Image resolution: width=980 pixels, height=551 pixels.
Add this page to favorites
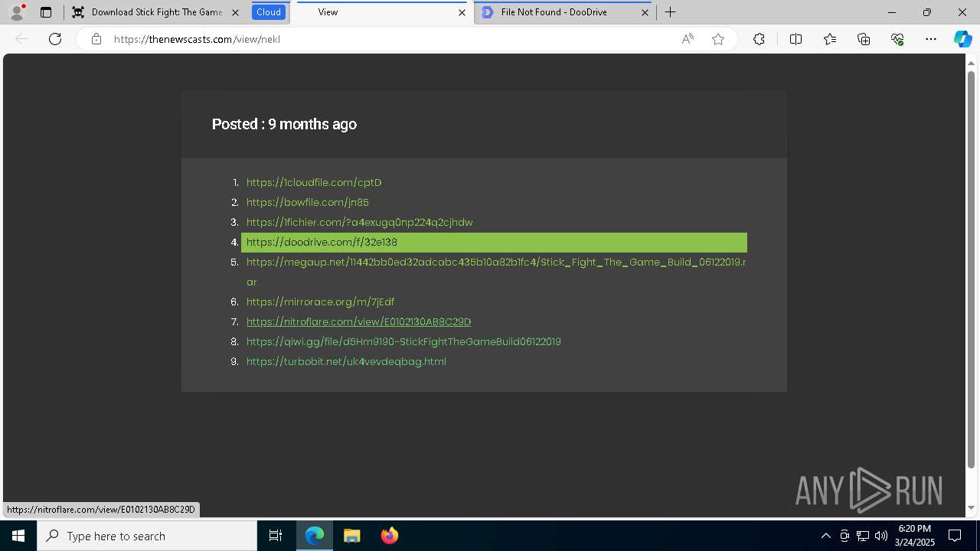[718, 39]
